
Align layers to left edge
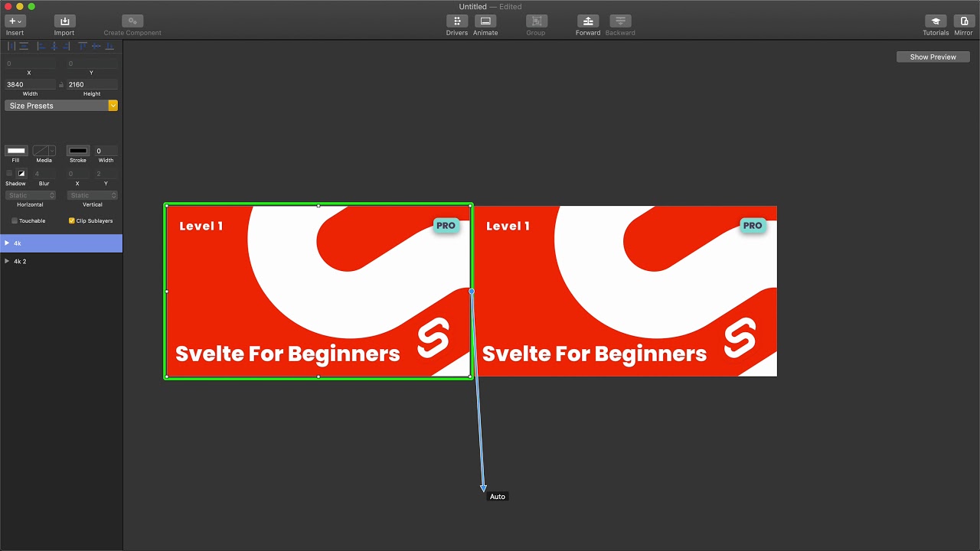(x=41, y=47)
